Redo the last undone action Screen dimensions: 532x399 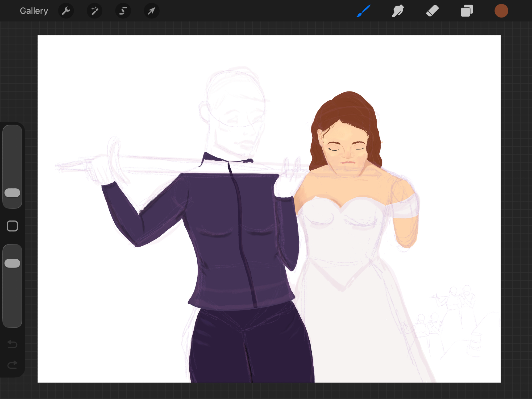pos(12,365)
